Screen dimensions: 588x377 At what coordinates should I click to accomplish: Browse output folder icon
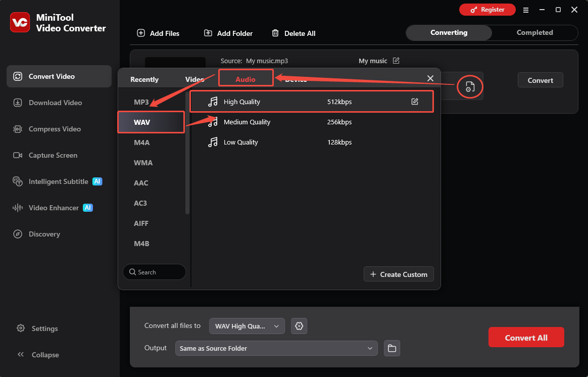pos(392,348)
